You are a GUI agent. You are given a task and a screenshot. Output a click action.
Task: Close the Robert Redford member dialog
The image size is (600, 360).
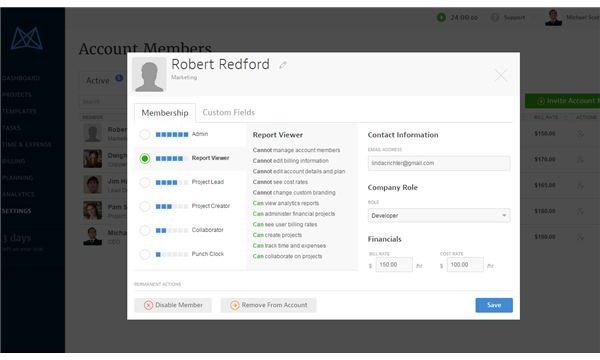[501, 75]
